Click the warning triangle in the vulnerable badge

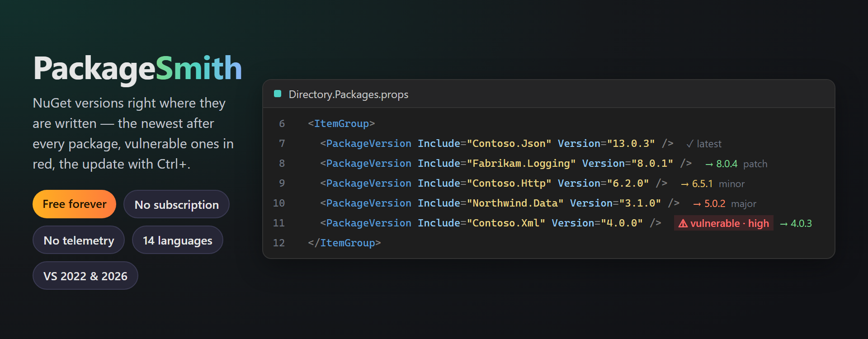(x=683, y=223)
